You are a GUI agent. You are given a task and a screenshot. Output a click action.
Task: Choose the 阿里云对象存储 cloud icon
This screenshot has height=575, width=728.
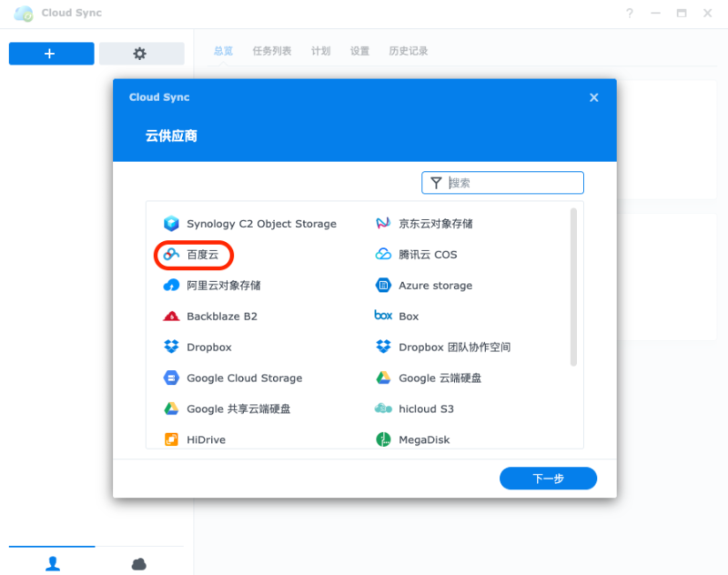(171, 285)
